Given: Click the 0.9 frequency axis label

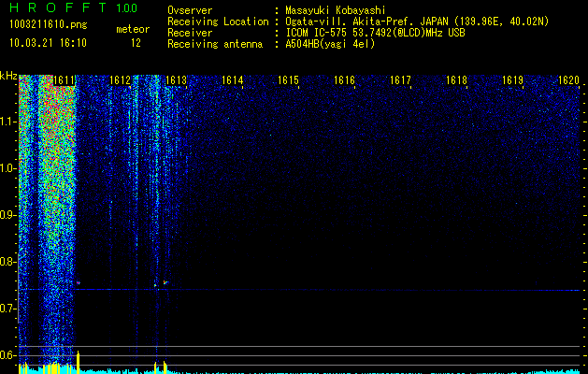Looking at the screenshot, I should click(x=7, y=215).
